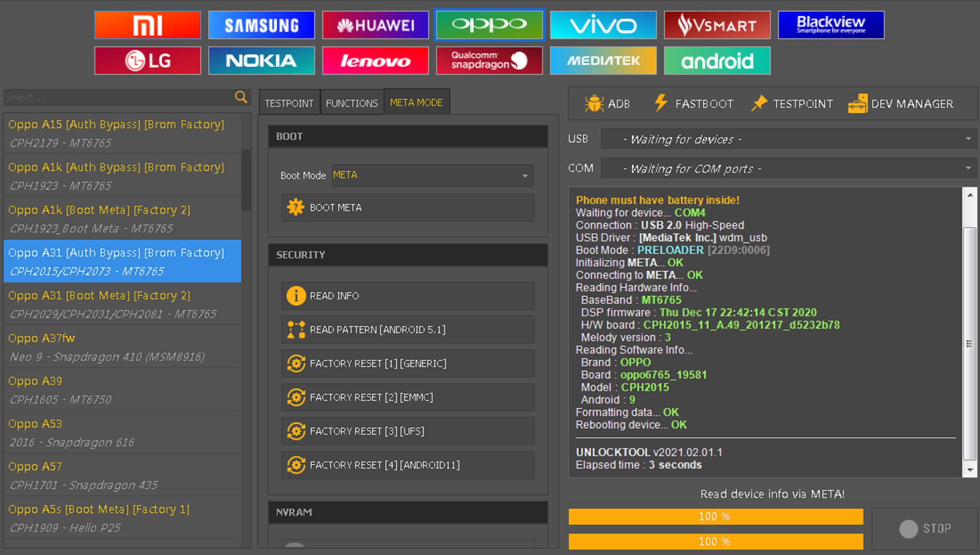The image size is (980, 555).
Task: Click the UNLOCKTOOL v2021.02.01.1 version text
Action: 649,453
